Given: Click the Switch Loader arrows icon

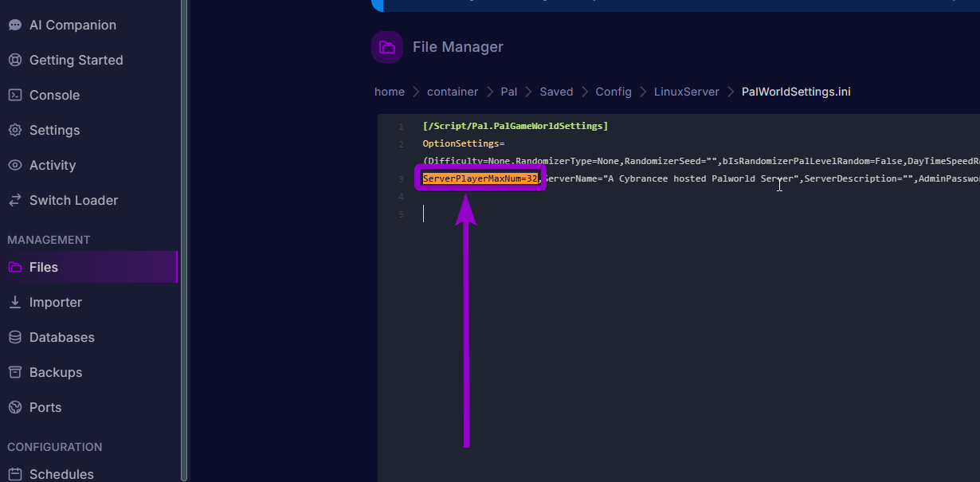Looking at the screenshot, I should coord(14,201).
